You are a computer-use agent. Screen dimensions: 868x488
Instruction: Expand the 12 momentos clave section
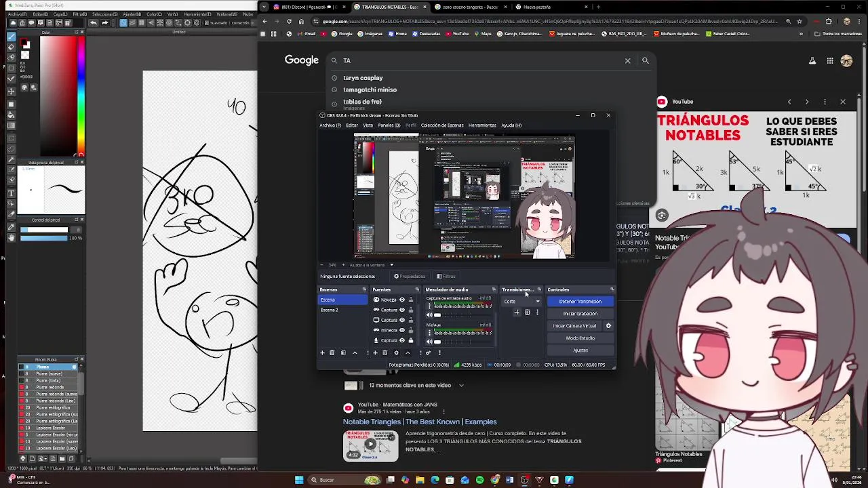coord(461,385)
